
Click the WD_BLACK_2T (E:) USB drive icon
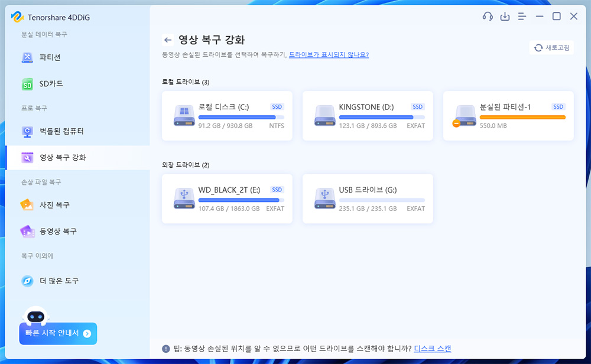(x=184, y=198)
